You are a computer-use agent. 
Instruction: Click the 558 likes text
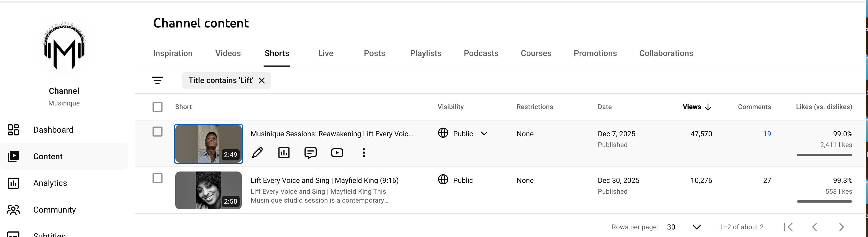[839, 191]
